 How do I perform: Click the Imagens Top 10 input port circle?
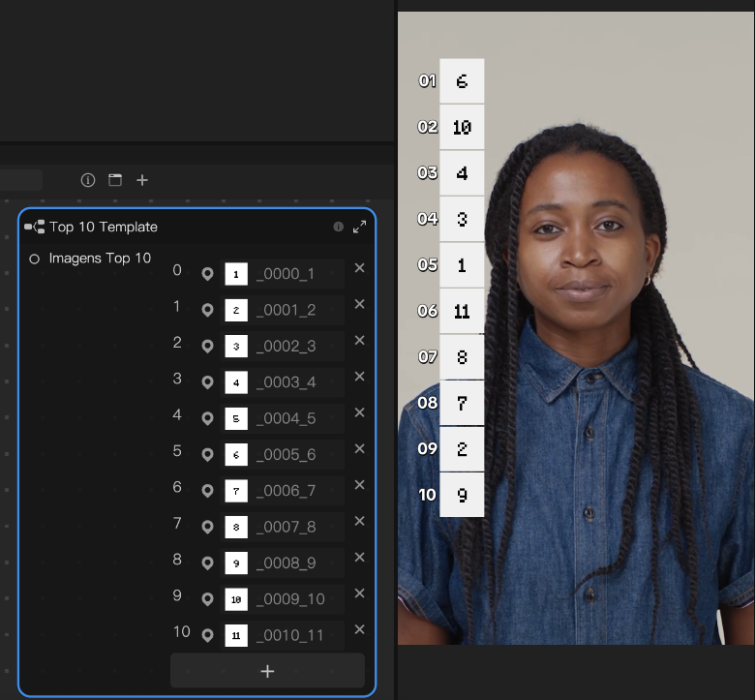coord(35,259)
